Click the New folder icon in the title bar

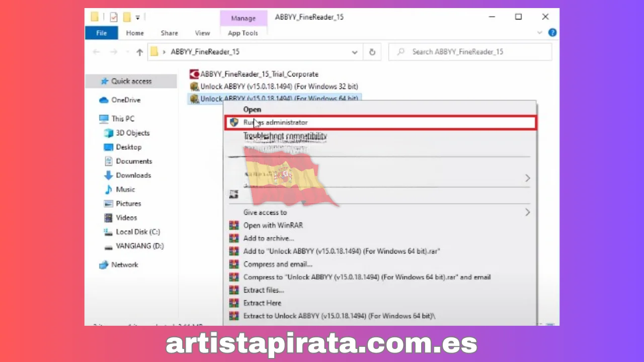(127, 17)
